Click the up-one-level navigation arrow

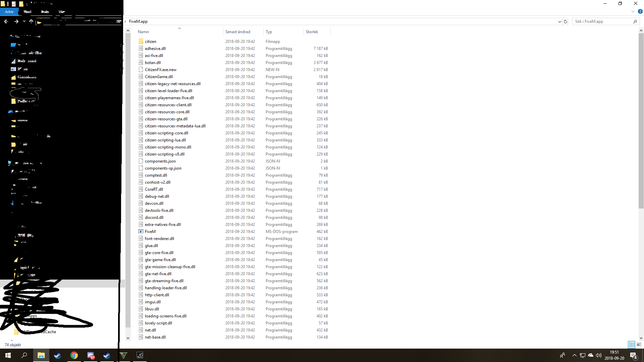click(x=31, y=21)
